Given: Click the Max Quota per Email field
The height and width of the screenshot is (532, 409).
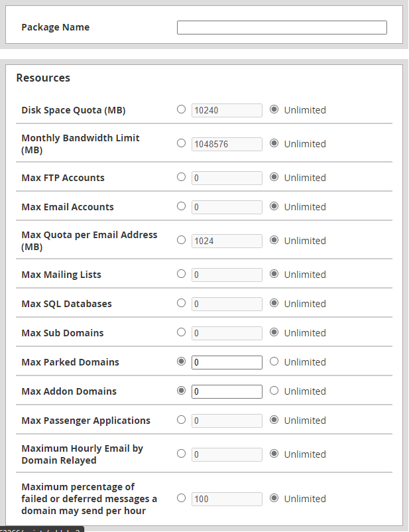Looking at the screenshot, I should pyautogui.click(x=227, y=241).
